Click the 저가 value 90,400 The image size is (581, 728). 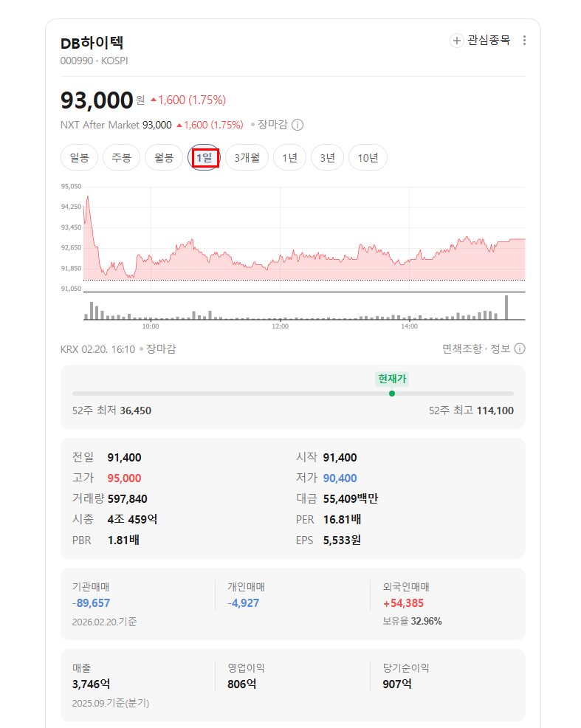point(340,478)
